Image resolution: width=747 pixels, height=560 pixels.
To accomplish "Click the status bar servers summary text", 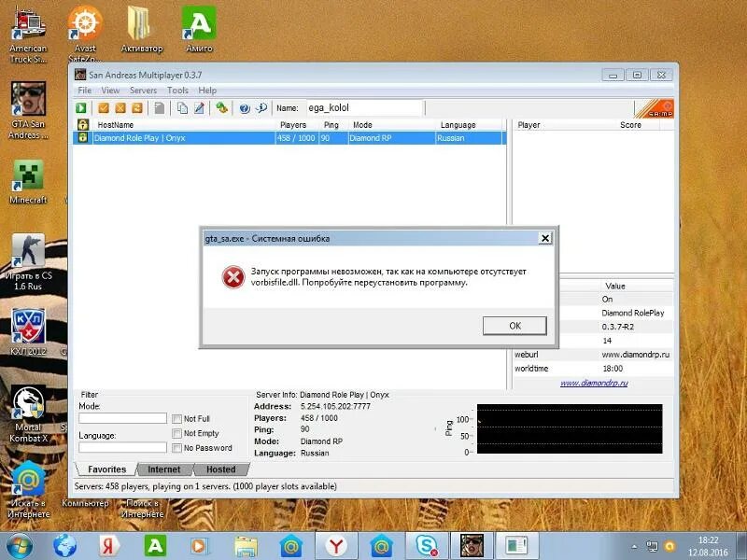I will pos(205,486).
